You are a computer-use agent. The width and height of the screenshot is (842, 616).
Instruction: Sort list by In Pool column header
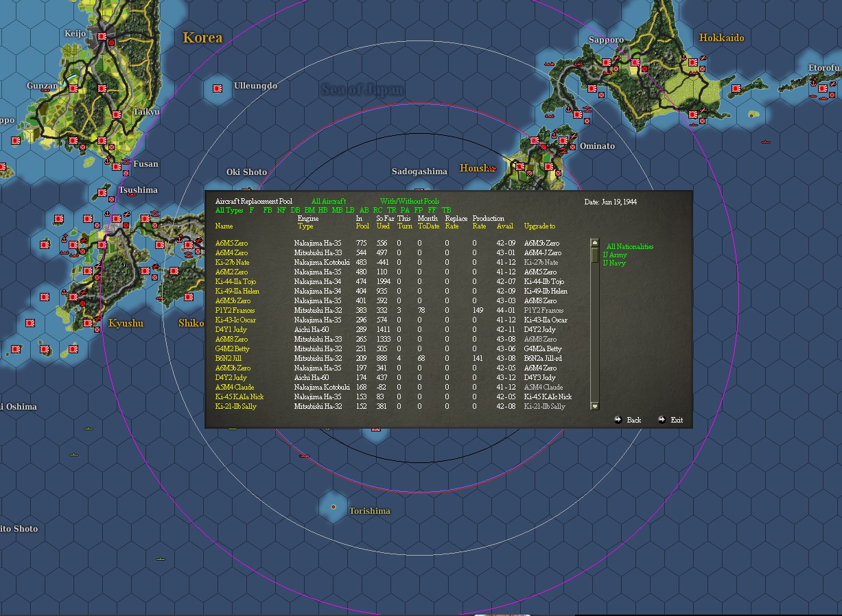[362, 222]
